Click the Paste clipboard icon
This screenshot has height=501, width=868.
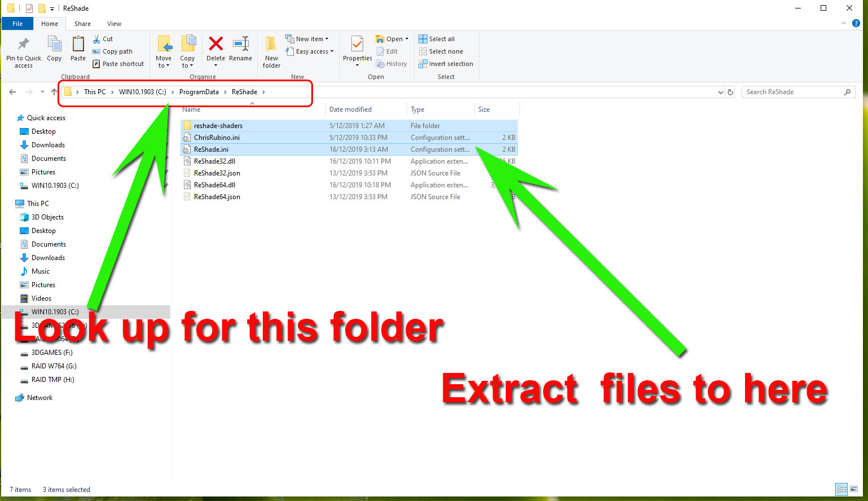click(78, 45)
